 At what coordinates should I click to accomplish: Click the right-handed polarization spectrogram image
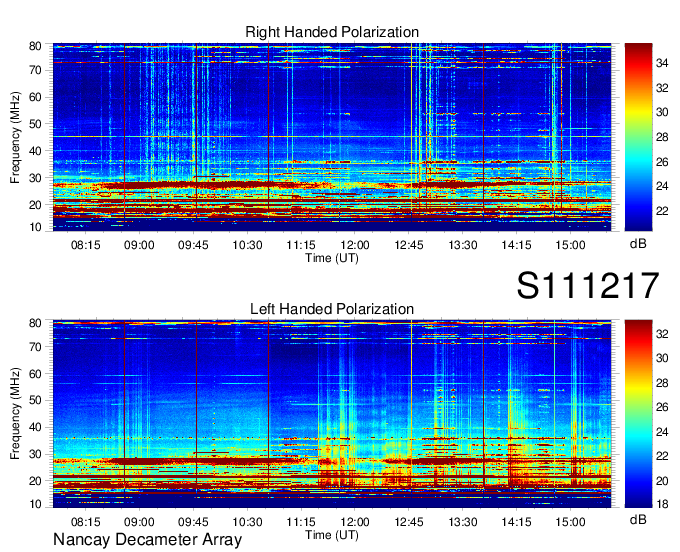tap(332, 137)
